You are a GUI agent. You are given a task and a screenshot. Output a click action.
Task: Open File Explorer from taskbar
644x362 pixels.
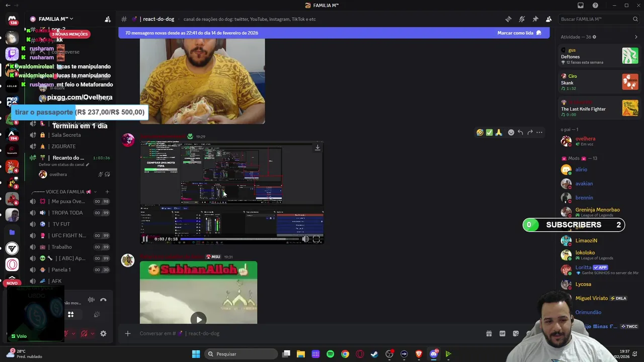tap(301, 354)
